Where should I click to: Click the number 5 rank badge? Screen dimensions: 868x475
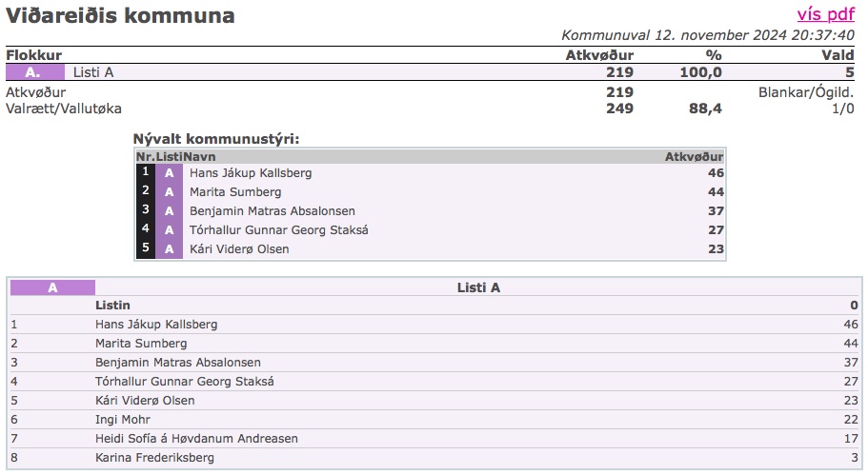click(145, 248)
